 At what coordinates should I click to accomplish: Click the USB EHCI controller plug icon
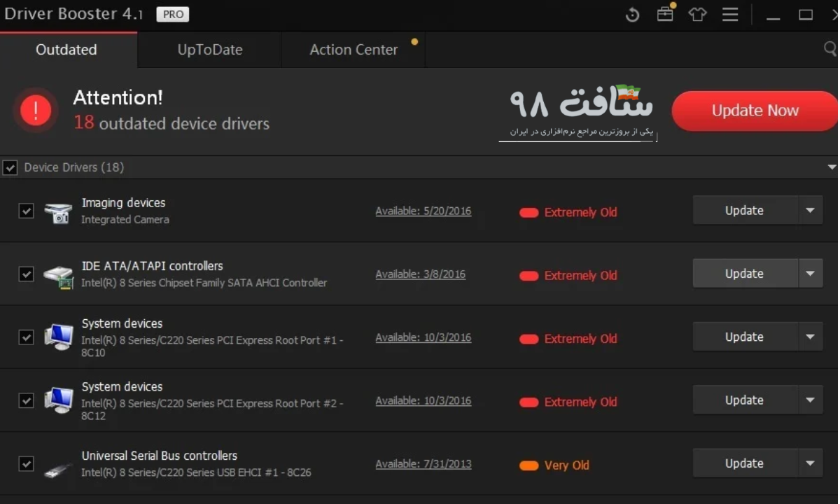[57, 468]
